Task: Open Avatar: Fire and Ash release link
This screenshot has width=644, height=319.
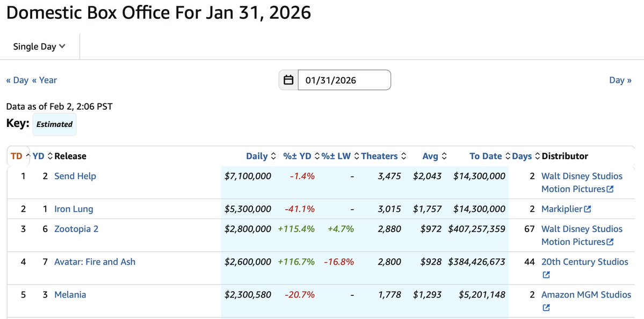Action: pyautogui.click(x=95, y=262)
